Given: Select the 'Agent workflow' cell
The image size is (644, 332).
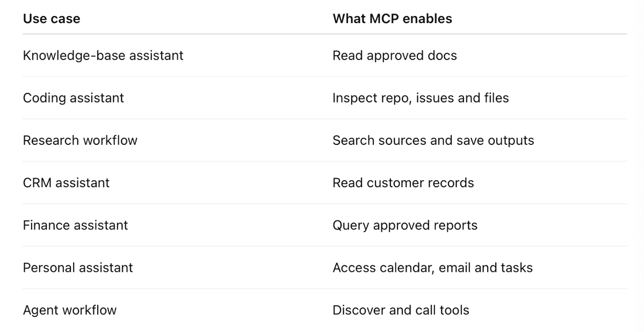Looking at the screenshot, I should (x=70, y=310).
